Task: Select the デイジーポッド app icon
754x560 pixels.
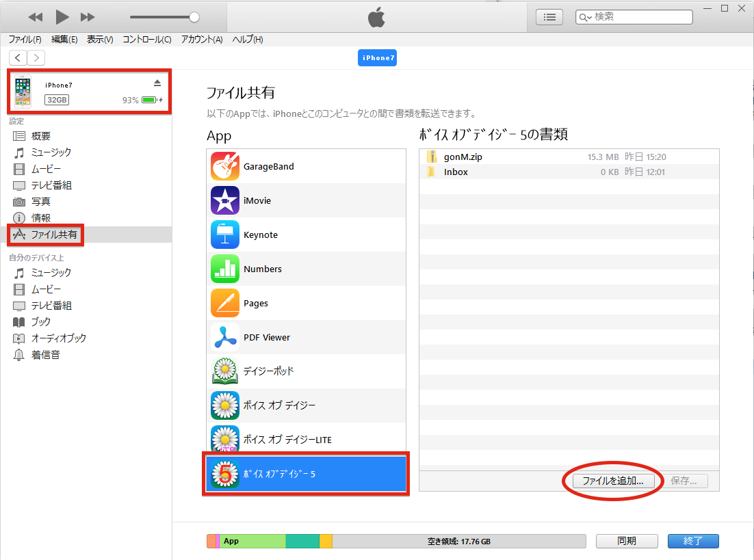Action: pos(224,371)
